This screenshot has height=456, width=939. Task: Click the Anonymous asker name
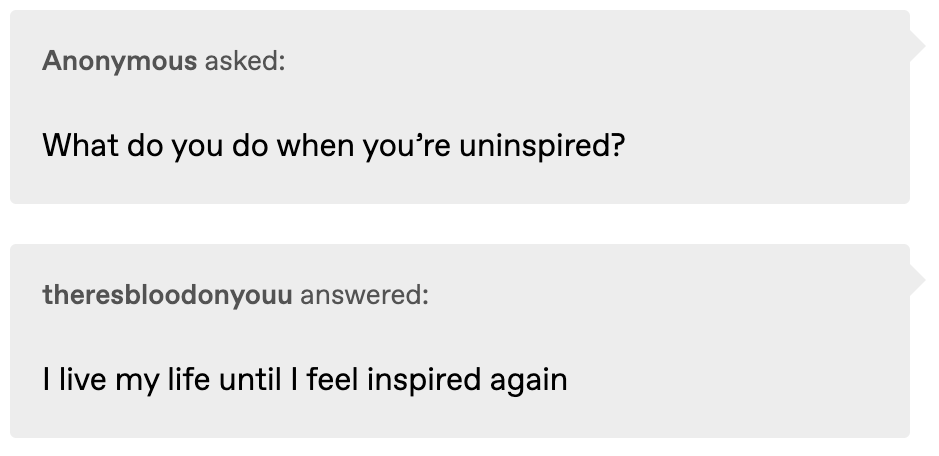[120, 61]
